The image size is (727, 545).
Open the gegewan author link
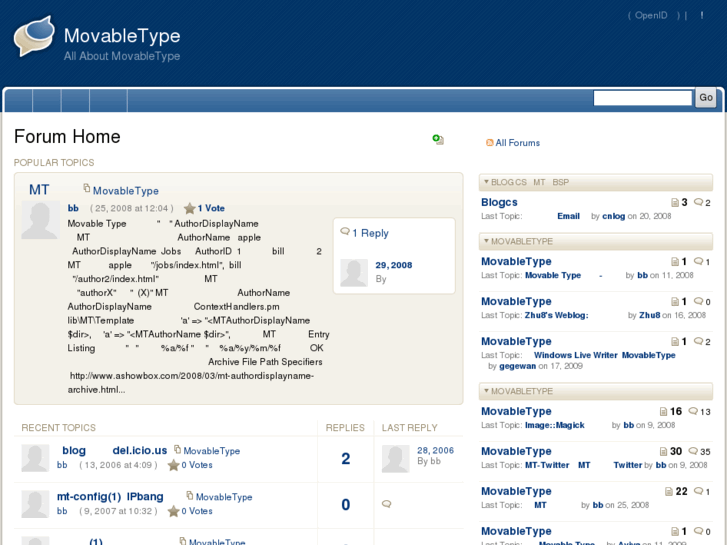coord(517,366)
